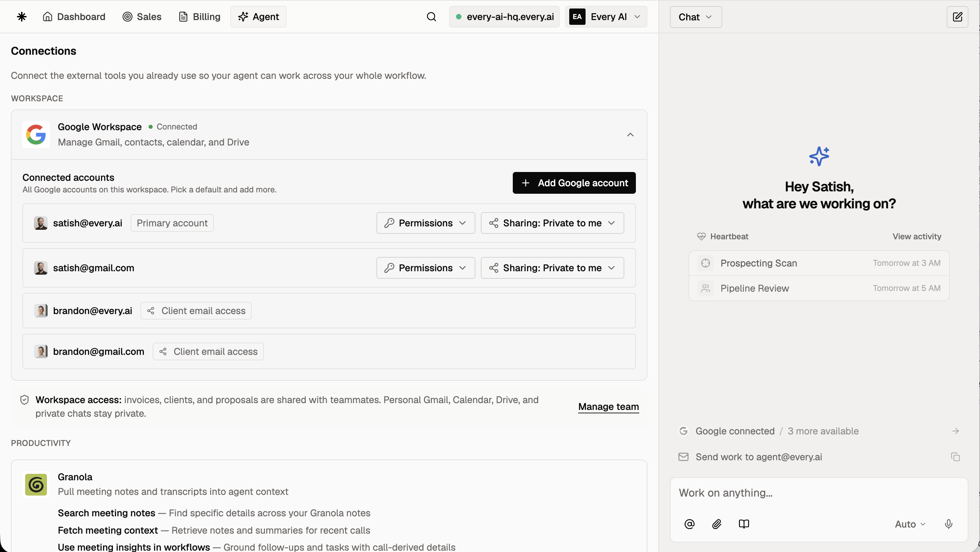Open the Every AI workspace switcher

[x=606, y=17]
